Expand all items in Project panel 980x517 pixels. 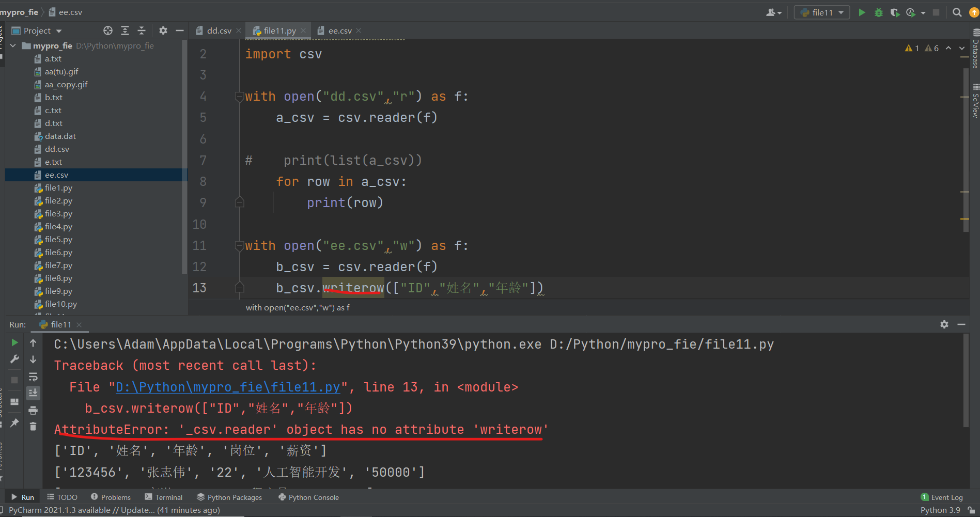pos(125,30)
